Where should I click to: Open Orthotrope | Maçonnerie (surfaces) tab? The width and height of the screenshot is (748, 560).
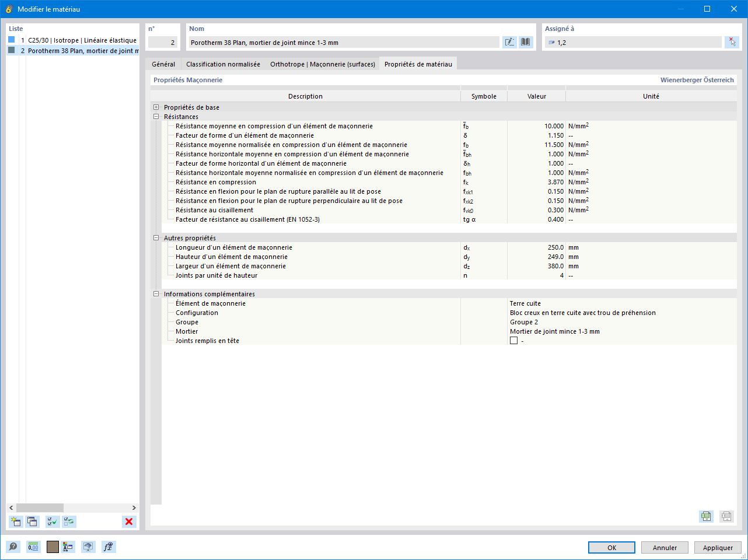point(322,64)
